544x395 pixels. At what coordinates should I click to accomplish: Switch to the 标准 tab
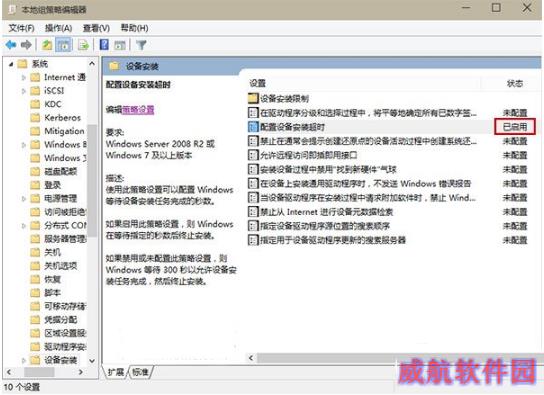pyautogui.click(x=141, y=372)
